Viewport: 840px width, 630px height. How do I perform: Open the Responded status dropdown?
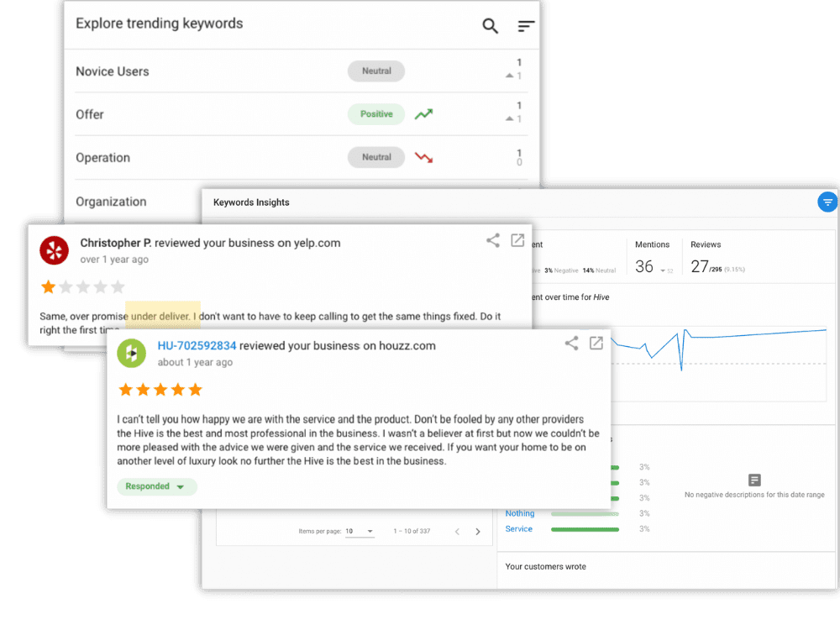(x=157, y=486)
